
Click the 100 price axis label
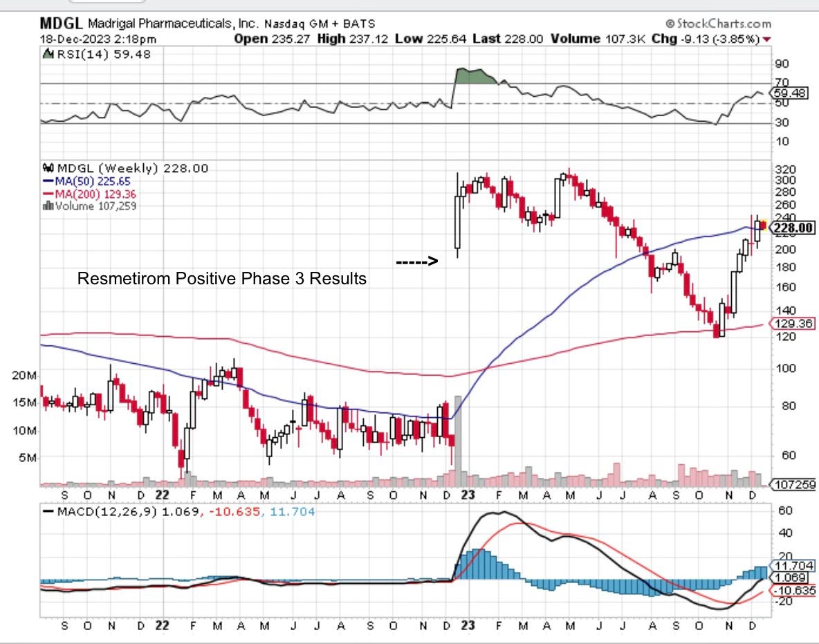pos(785,369)
